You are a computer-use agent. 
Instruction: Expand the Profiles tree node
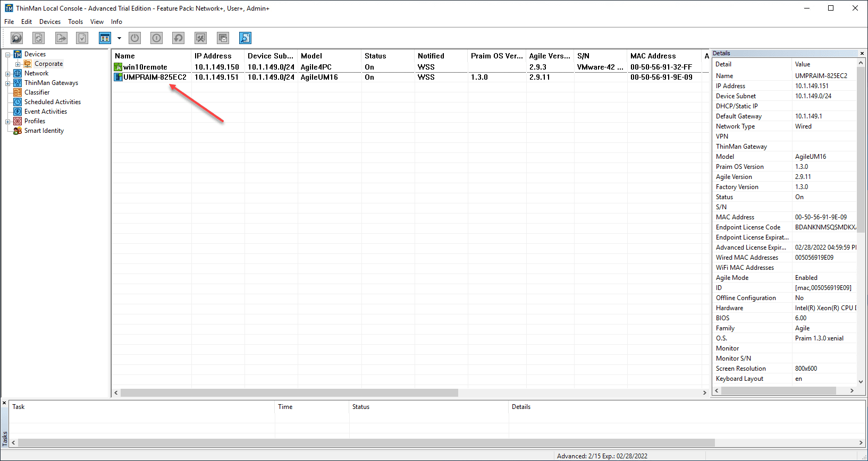pyautogui.click(x=8, y=122)
